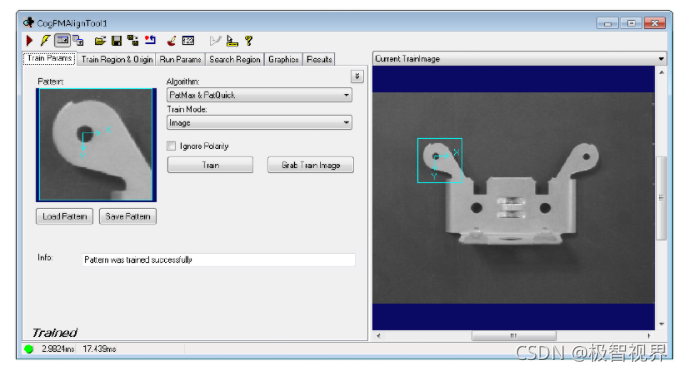
Task: Click the vertical scrollbar thumb beside the image
Action: pos(661,198)
